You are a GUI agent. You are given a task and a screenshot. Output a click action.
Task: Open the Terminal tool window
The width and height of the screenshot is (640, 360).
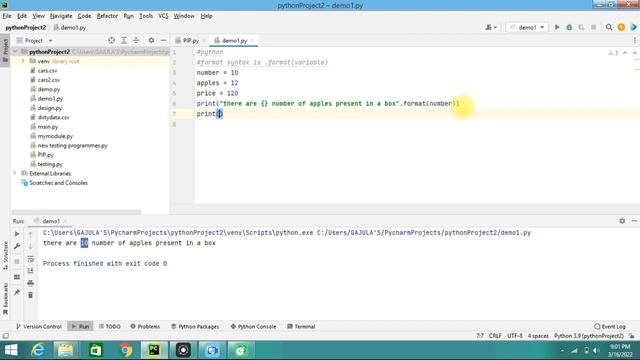coord(301,327)
